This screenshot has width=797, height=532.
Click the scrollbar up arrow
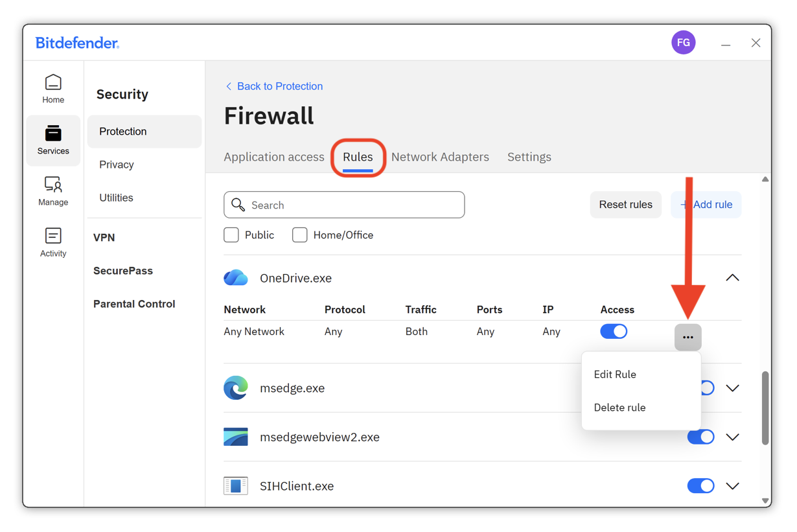tap(765, 179)
